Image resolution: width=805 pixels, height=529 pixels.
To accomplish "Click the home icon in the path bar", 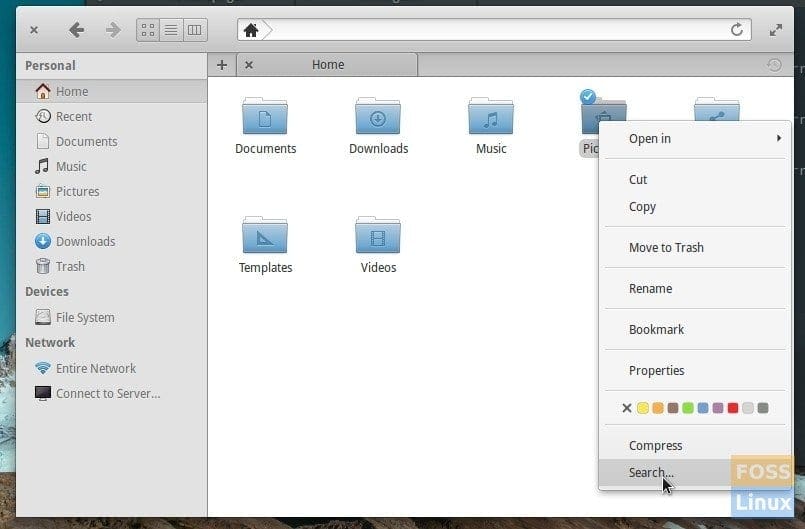I will click(251, 30).
